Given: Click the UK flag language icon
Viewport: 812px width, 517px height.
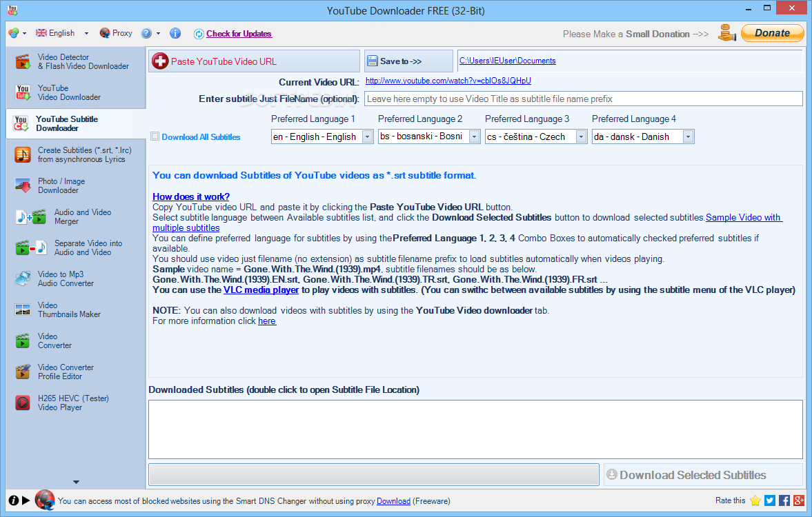Looking at the screenshot, I should click(x=41, y=33).
